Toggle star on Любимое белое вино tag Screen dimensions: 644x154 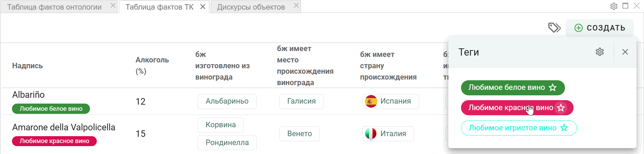[x=553, y=87]
